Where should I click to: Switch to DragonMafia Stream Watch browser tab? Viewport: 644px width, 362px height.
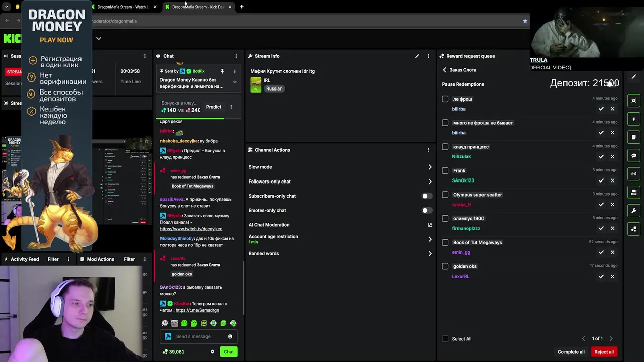pos(123,7)
